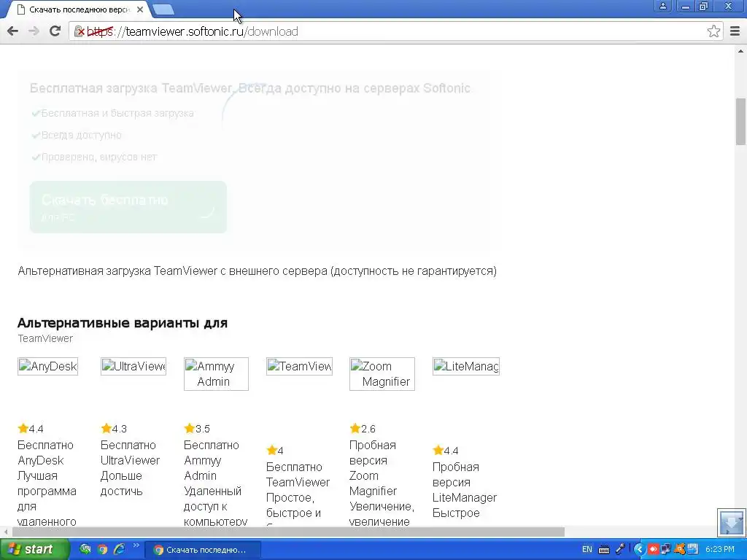Close the Скачать последнюю версию tab

pyautogui.click(x=140, y=9)
